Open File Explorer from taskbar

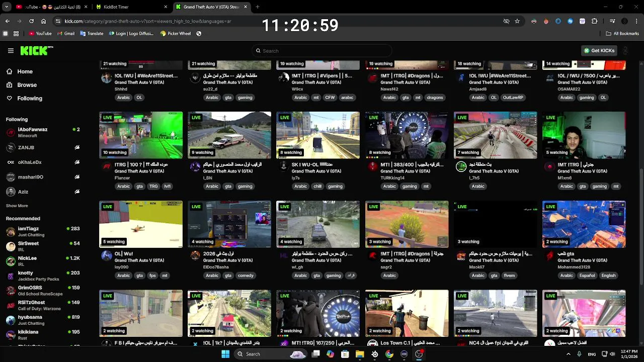point(360,354)
